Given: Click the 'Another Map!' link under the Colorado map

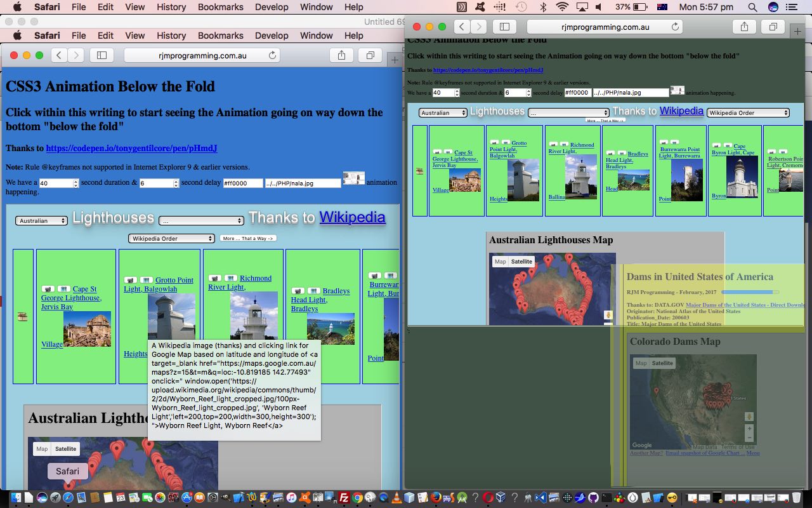Looking at the screenshot, I should coord(646,453).
